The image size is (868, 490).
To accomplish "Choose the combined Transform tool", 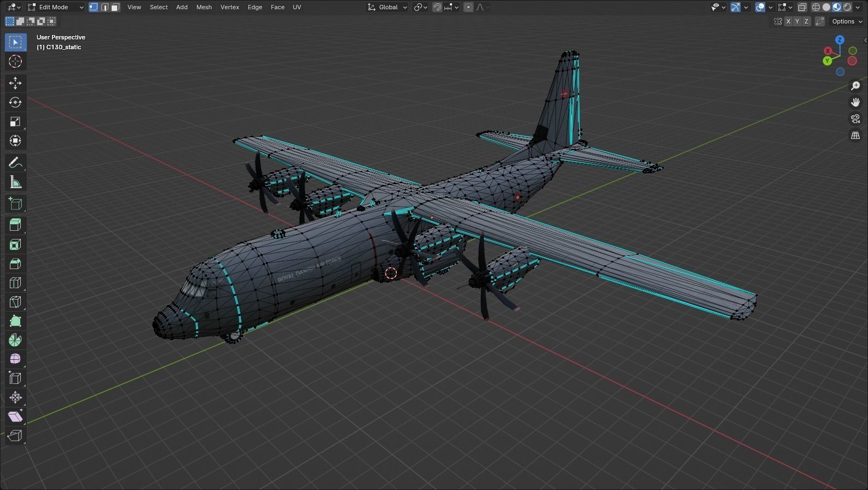I will click(15, 141).
